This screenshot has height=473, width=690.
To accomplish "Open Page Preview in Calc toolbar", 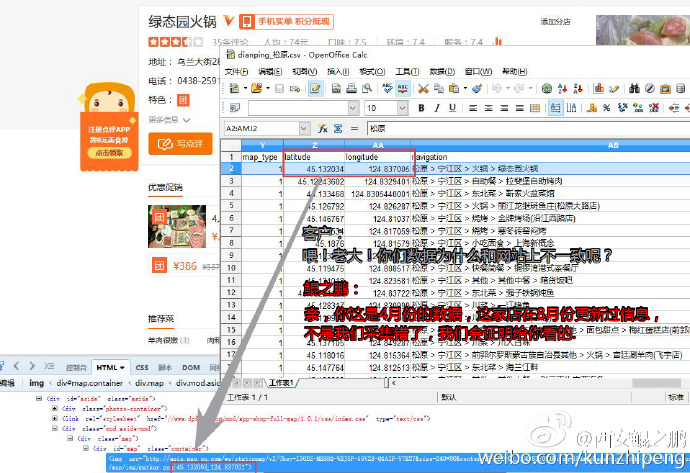I will tap(367, 88).
